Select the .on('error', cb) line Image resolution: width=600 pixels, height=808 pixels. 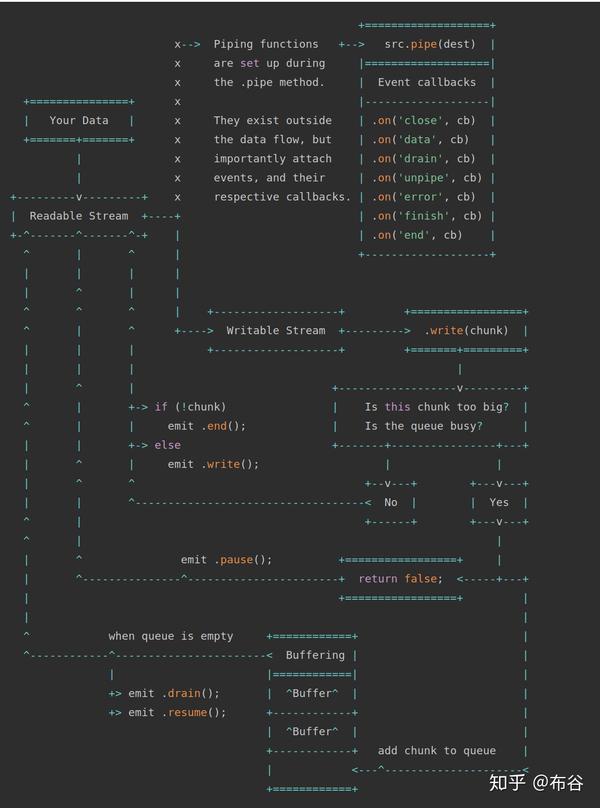[424, 197]
